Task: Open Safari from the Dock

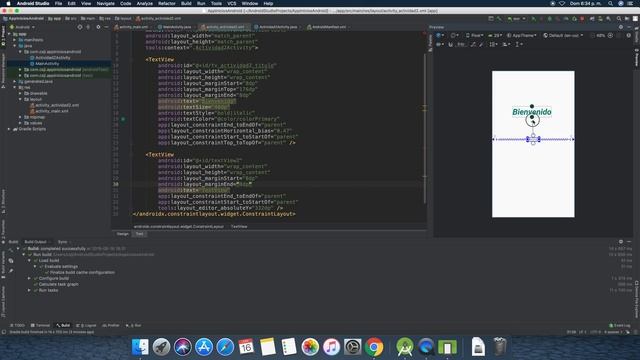Action: click(x=225, y=347)
